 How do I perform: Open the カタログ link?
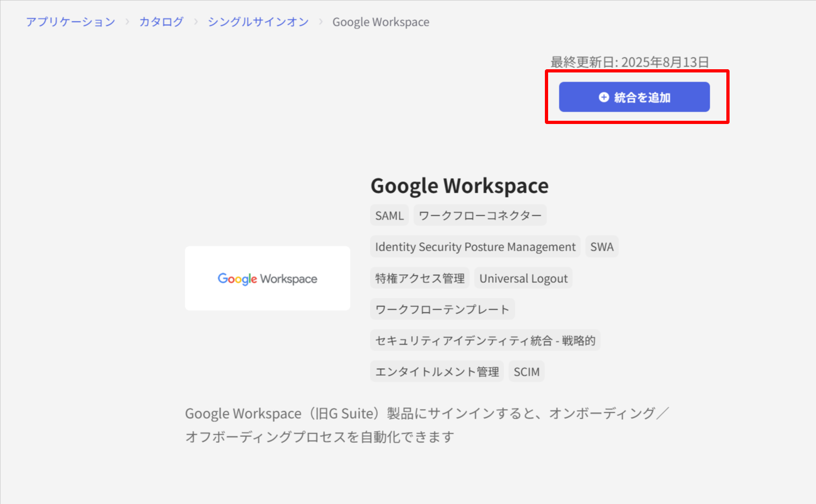tap(161, 21)
